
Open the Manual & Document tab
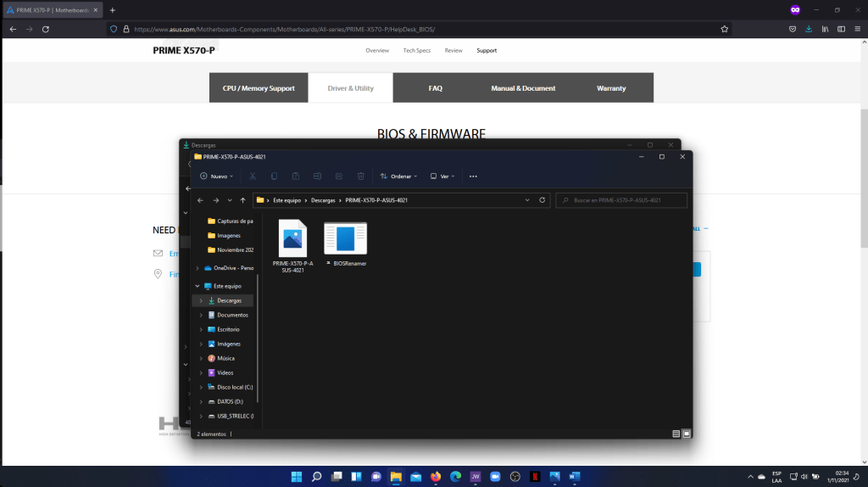pos(523,88)
